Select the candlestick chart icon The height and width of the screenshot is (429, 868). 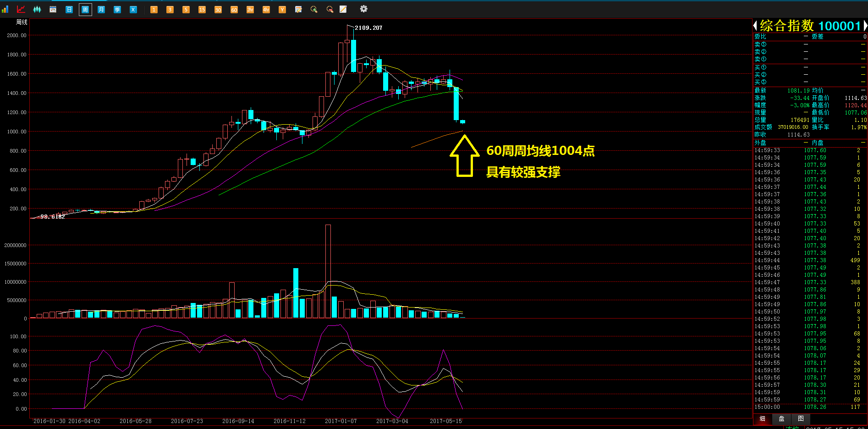37,9
